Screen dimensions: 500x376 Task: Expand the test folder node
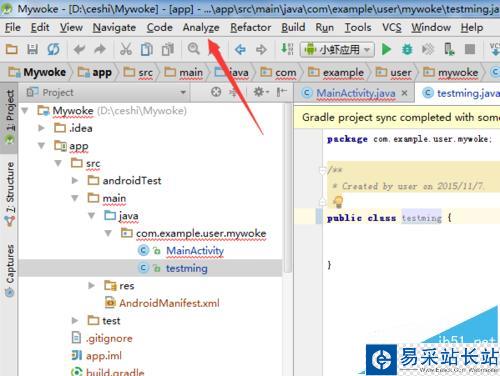[75, 321]
